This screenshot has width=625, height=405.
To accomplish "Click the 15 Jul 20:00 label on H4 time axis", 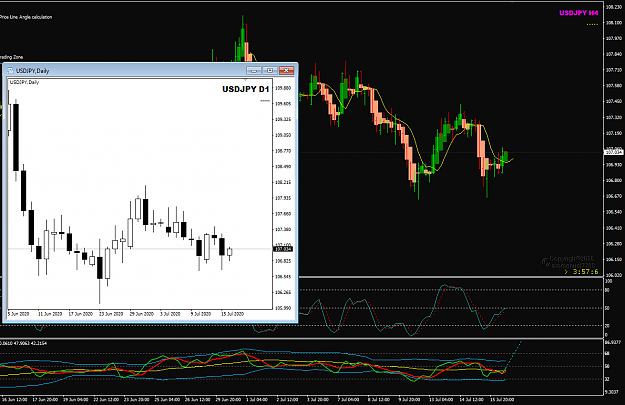I will [501, 399].
